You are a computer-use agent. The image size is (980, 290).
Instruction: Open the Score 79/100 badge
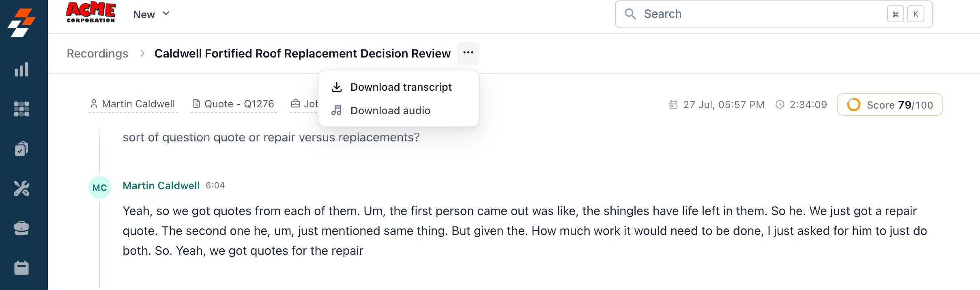pyautogui.click(x=890, y=105)
